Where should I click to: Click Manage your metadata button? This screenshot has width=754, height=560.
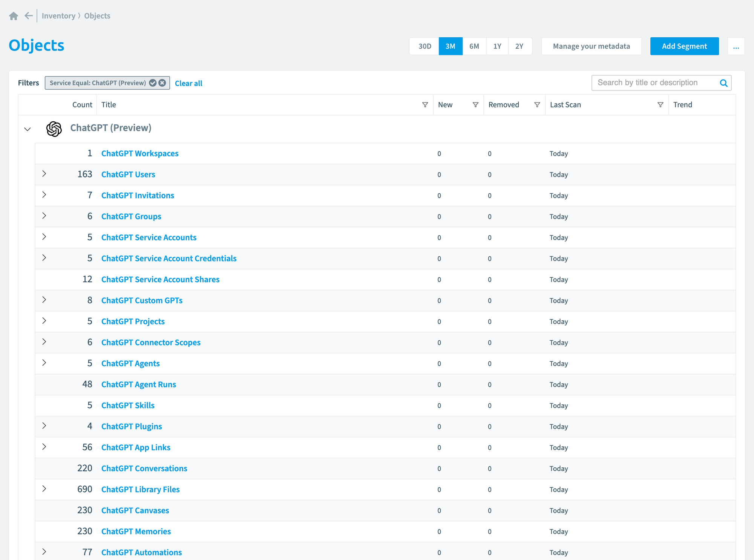pyautogui.click(x=591, y=46)
